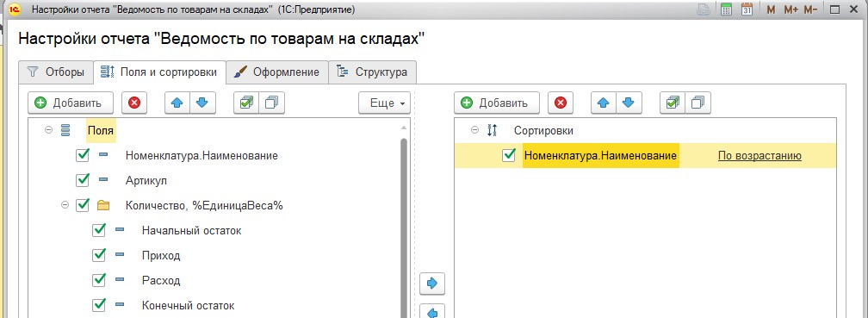Click the fields list vertical scrollbar
The image size is (868, 318).
pos(404,228)
